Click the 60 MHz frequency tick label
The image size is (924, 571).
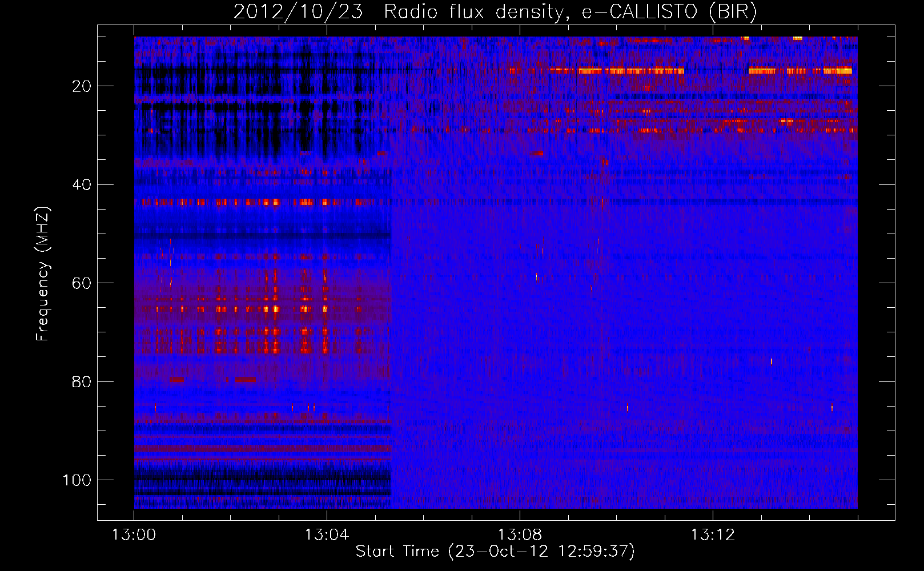[82, 283]
